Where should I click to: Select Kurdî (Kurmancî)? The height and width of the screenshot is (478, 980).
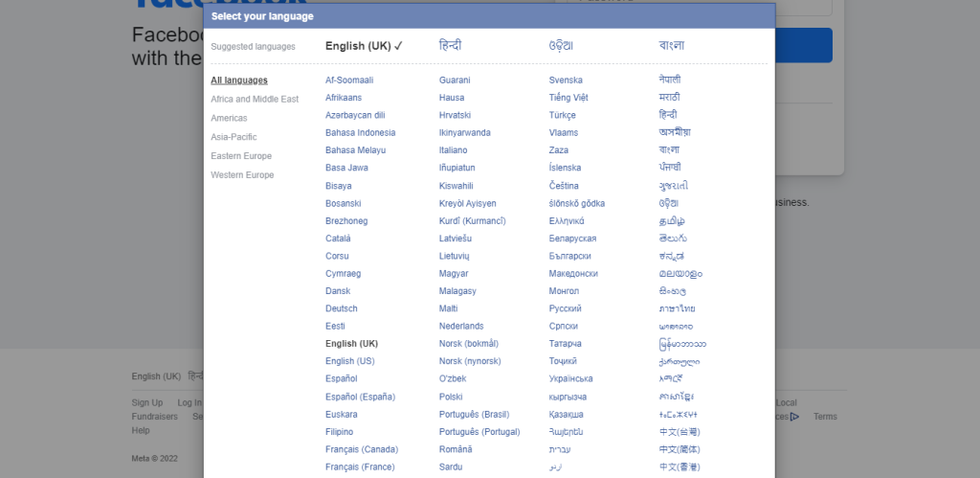point(473,221)
